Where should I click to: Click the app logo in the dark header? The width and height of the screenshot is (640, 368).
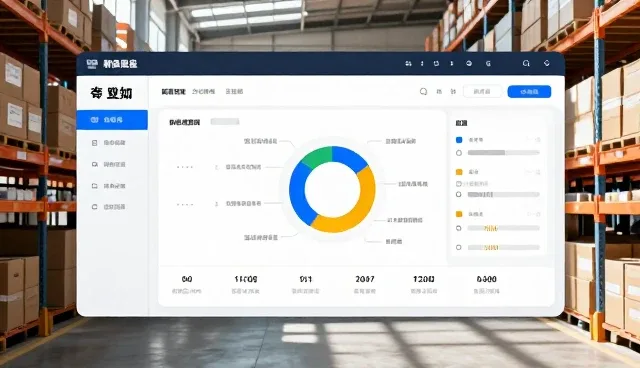(x=92, y=64)
